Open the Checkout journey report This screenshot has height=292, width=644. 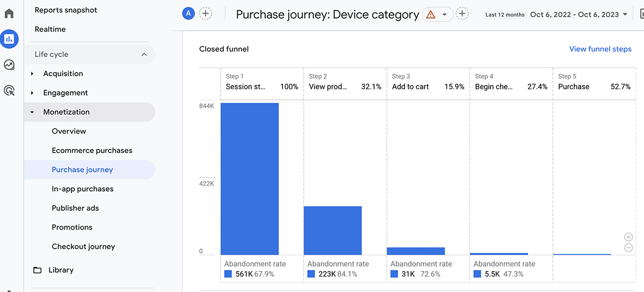pyautogui.click(x=83, y=246)
